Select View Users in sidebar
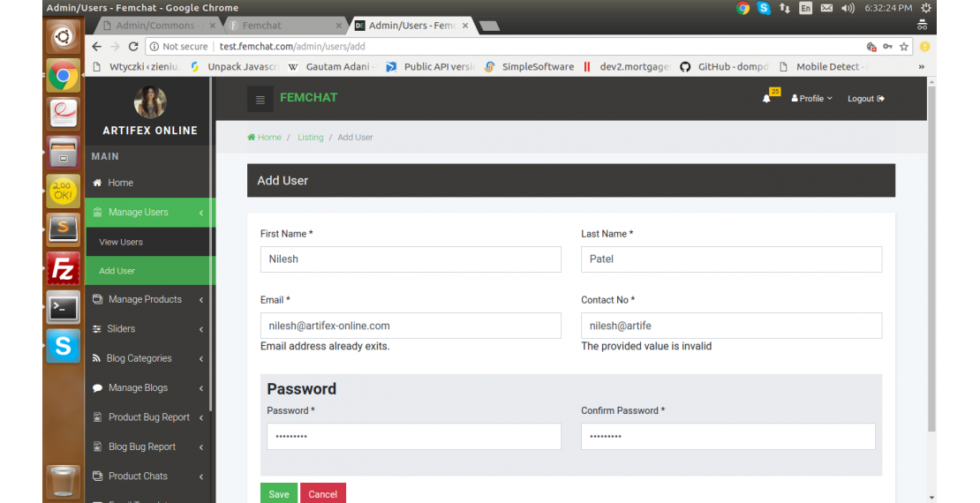This screenshot has height=503, width=980. pos(121,242)
